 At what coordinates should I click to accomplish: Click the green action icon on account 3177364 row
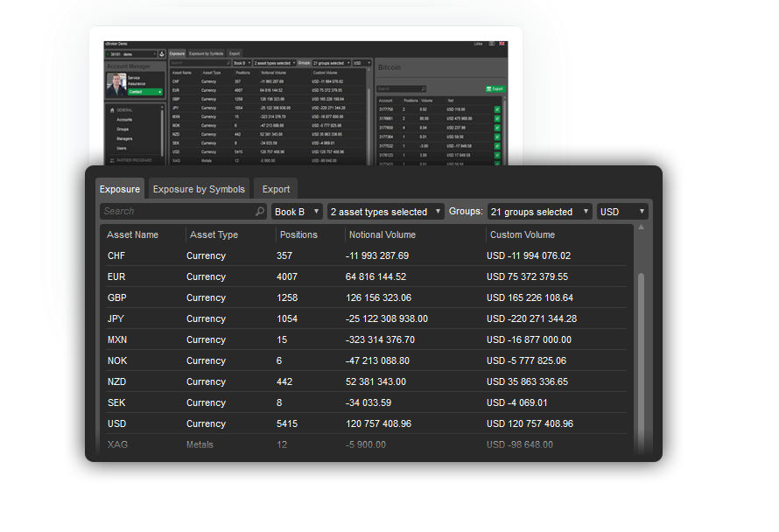(x=497, y=136)
